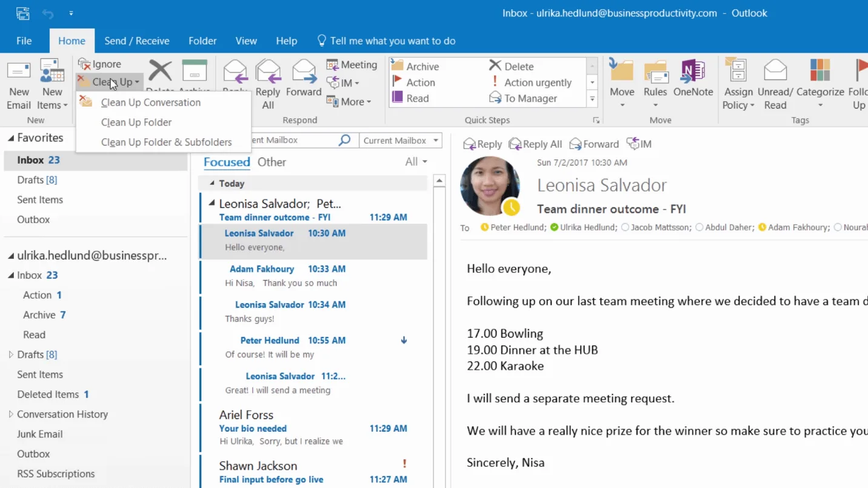This screenshot has height=488, width=868.
Task: Open the More respond options dropdown
Action: coord(349,101)
